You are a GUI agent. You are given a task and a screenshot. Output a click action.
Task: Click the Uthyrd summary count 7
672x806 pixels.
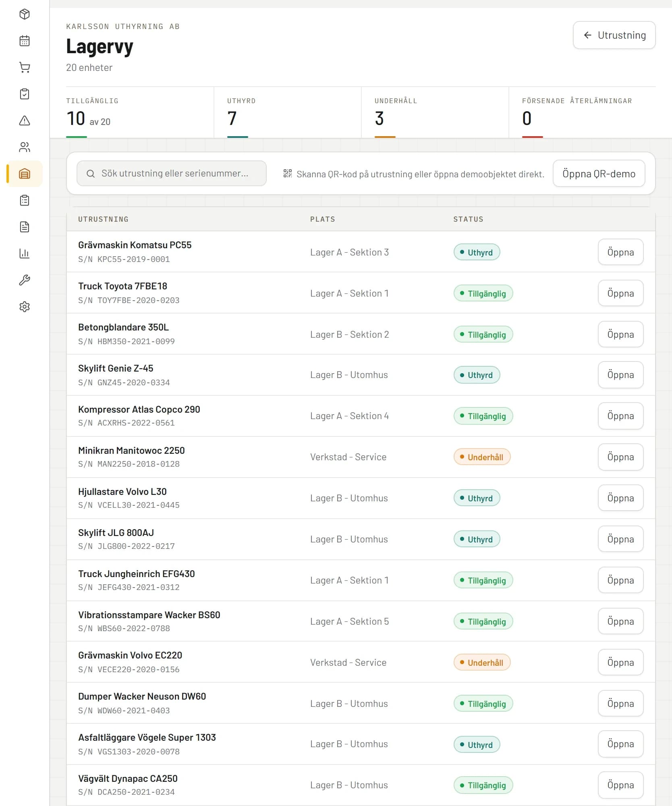(232, 118)
